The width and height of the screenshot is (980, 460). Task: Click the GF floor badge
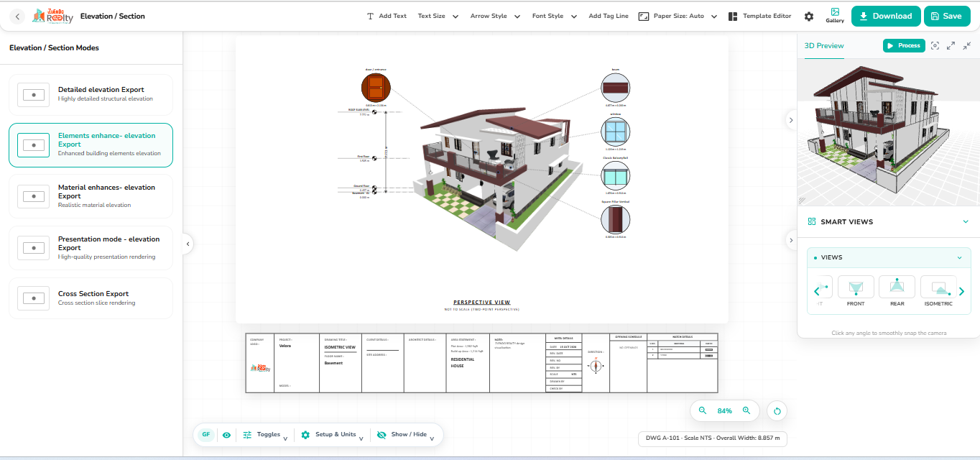[x=206, y=435]
